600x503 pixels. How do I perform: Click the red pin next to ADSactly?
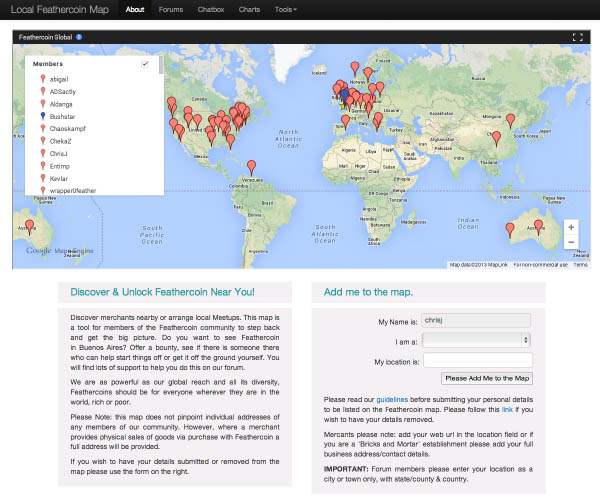[x=43, y=91]
